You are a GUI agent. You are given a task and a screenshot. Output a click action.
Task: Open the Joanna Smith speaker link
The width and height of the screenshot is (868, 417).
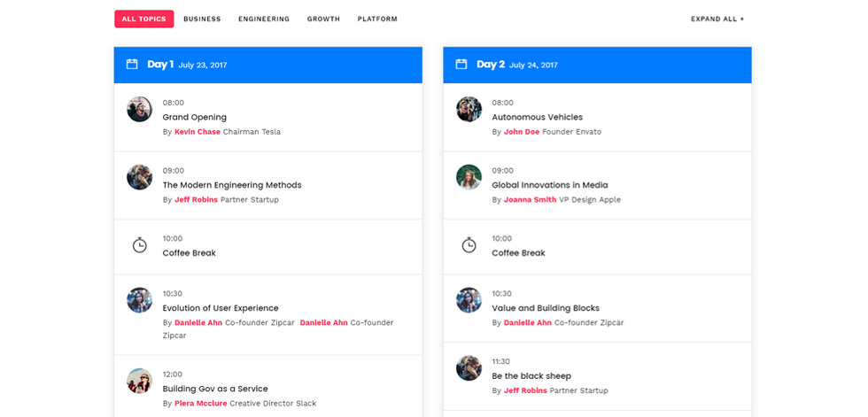click(530, 200)
